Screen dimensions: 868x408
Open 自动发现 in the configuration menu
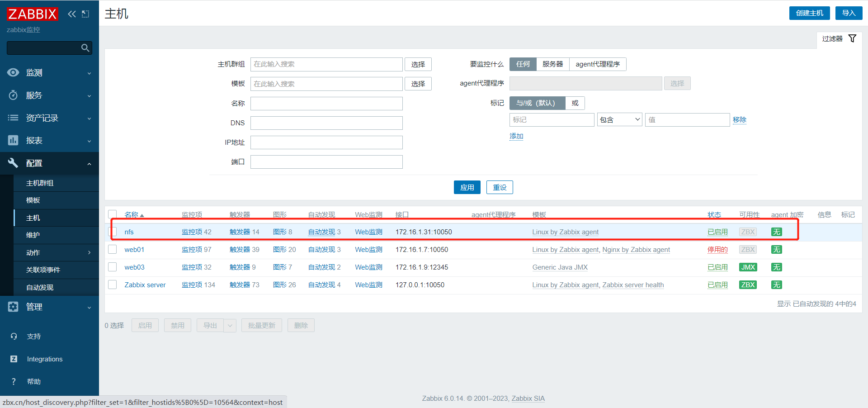click(x=56, y=287)
